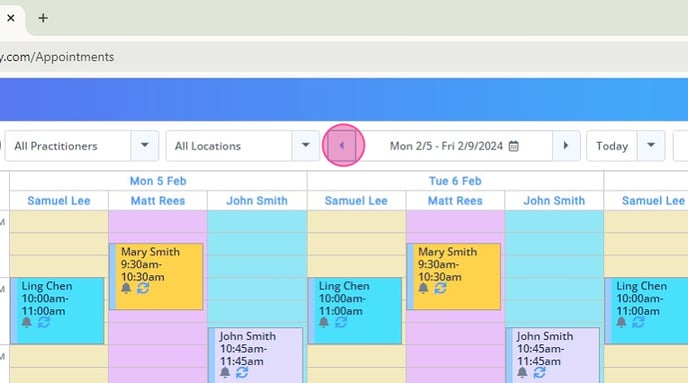Click the Today button

click(x=612, y=146)
